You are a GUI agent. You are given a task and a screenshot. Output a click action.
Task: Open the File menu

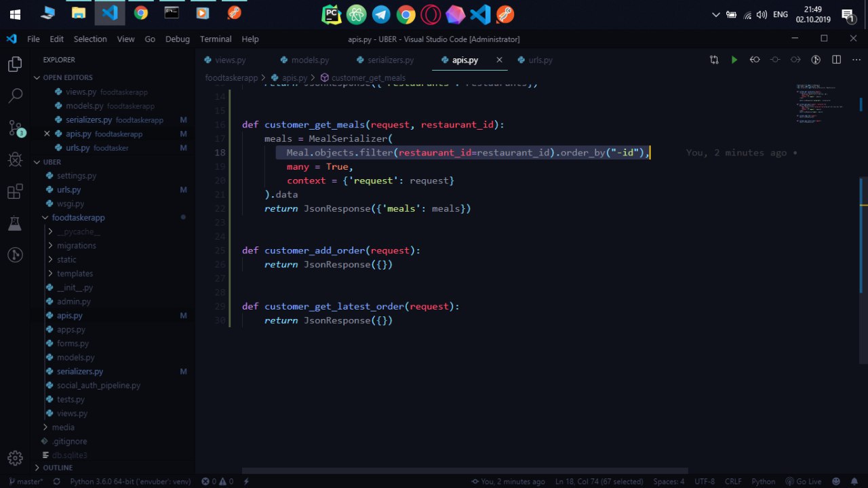point(33,39)
